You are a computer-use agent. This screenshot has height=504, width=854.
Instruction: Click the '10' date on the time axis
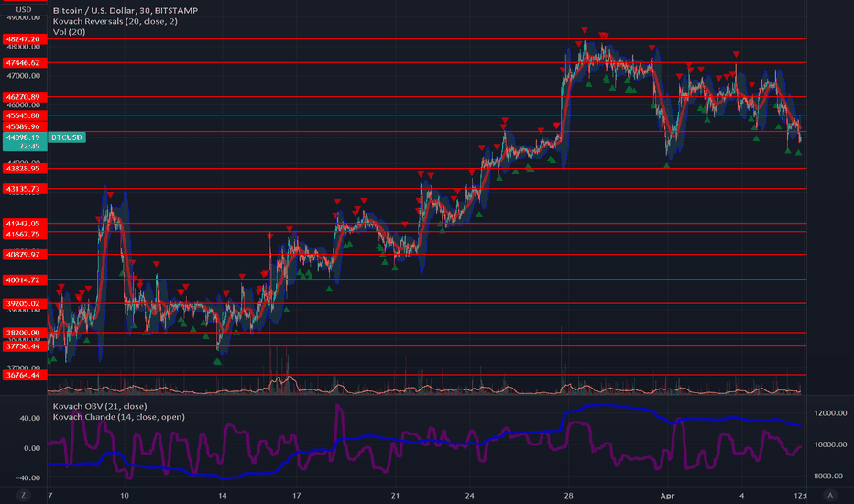(x=125, y=495)
